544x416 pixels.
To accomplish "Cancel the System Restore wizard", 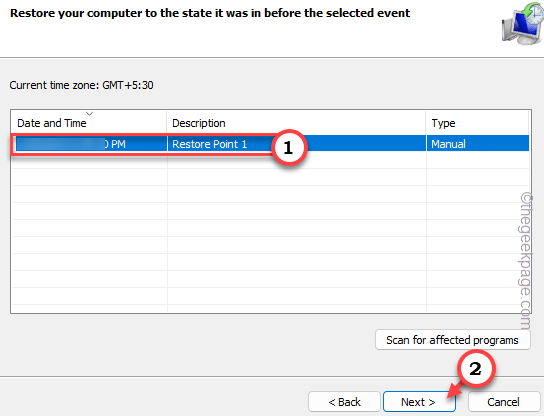I will [504, 402].
